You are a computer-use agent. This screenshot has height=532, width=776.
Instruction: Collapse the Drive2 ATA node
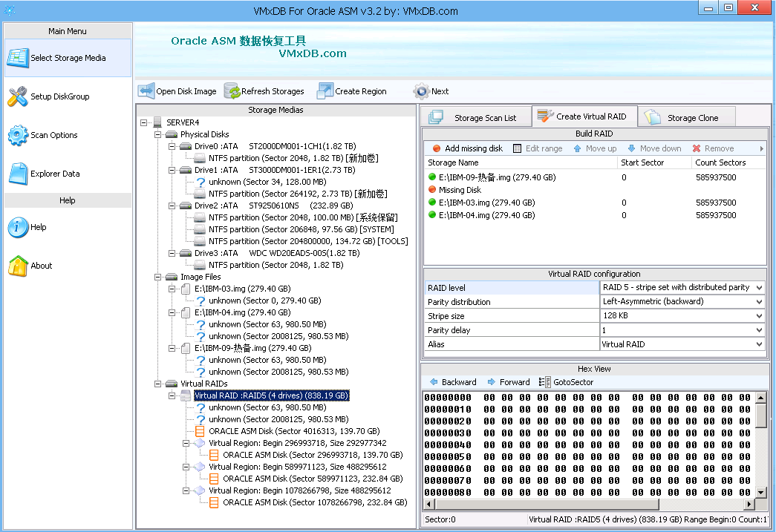click(x=172, y=206)
